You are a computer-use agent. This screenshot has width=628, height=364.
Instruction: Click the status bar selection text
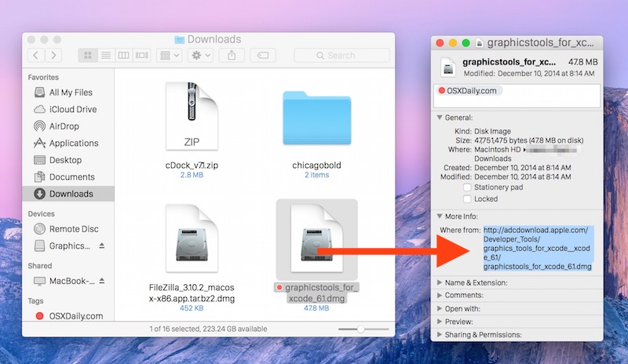point(208,329)
